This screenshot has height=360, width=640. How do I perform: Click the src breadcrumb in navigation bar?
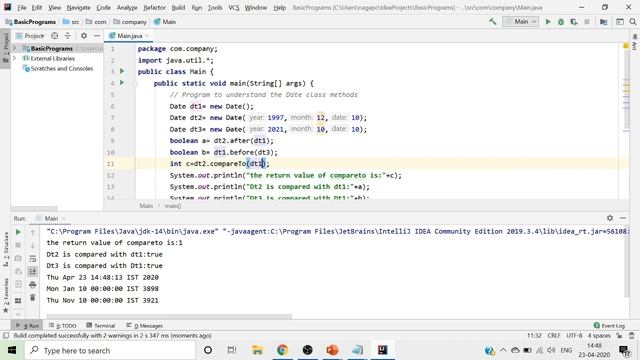71,22
